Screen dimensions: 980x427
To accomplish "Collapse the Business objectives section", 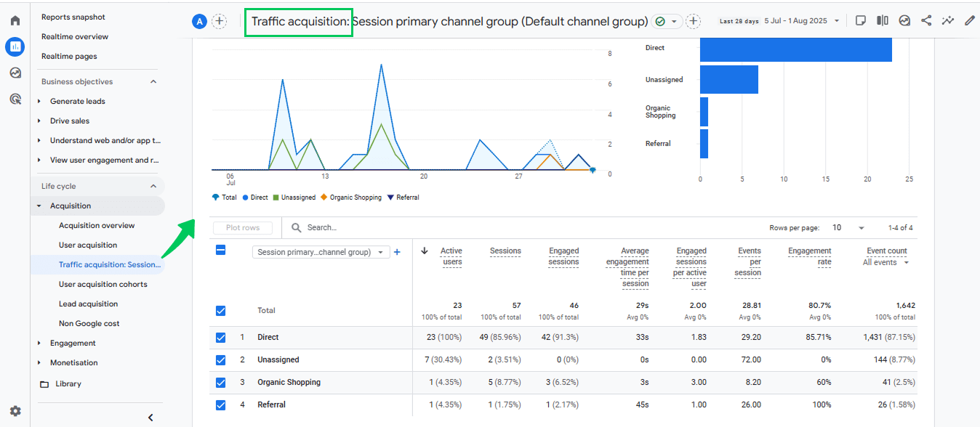I will [x=153, y=81].
